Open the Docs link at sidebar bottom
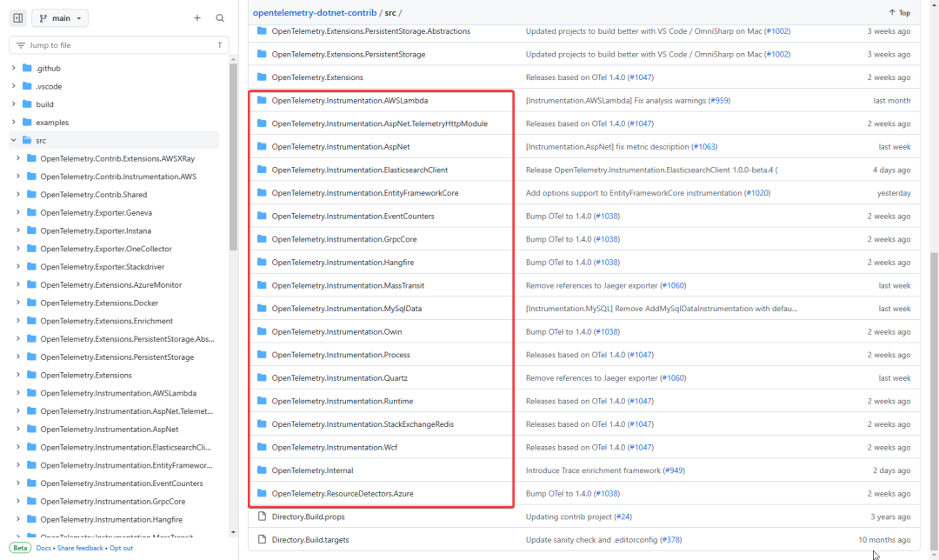 pos(43,548)
